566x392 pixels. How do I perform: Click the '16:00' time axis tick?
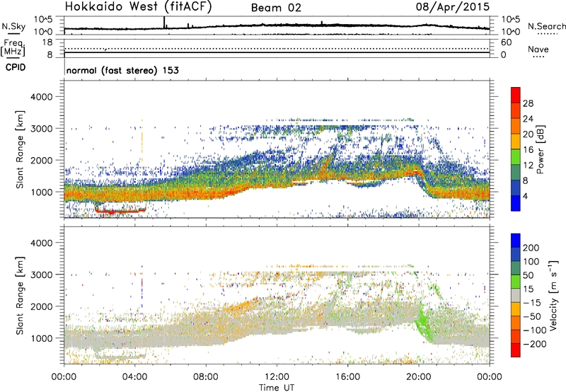pos(347,377)
